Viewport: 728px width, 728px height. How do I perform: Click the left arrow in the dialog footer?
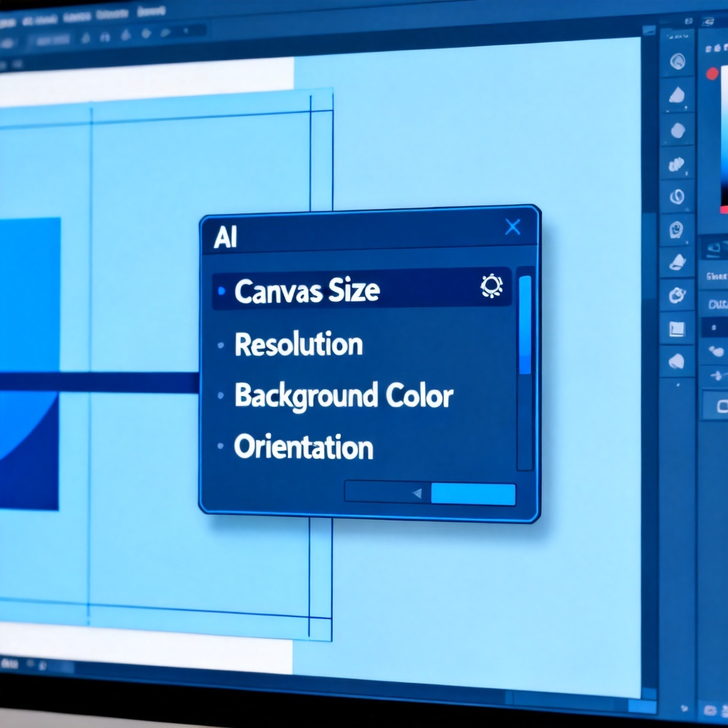(417, 493)
